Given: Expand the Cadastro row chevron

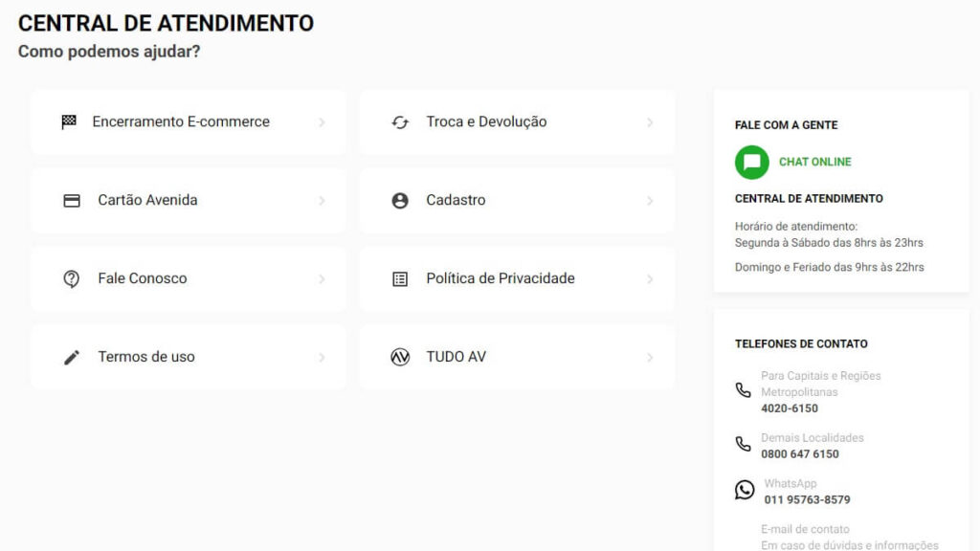Looking at the screenshot, I should click(650, 201).
